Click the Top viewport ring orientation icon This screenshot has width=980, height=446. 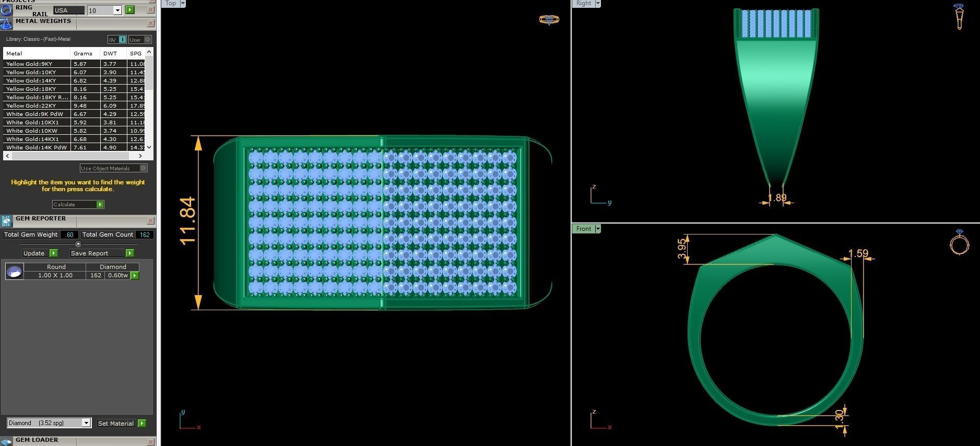click(549, 20)
